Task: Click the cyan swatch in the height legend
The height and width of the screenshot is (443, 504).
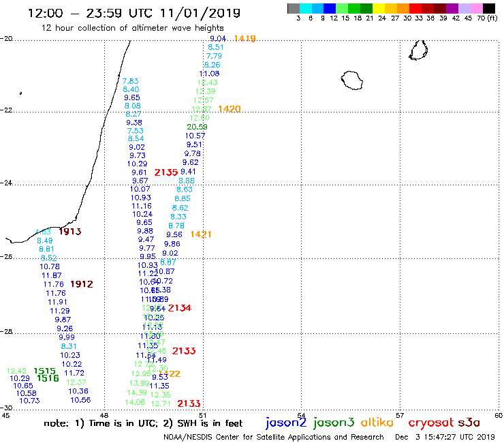Action: 306,8
